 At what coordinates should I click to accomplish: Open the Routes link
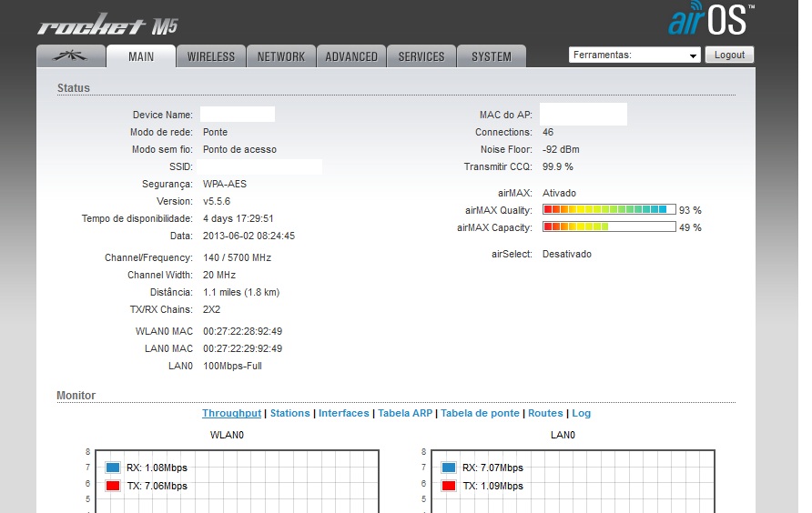pyautogui.click(x=545, y=413)
